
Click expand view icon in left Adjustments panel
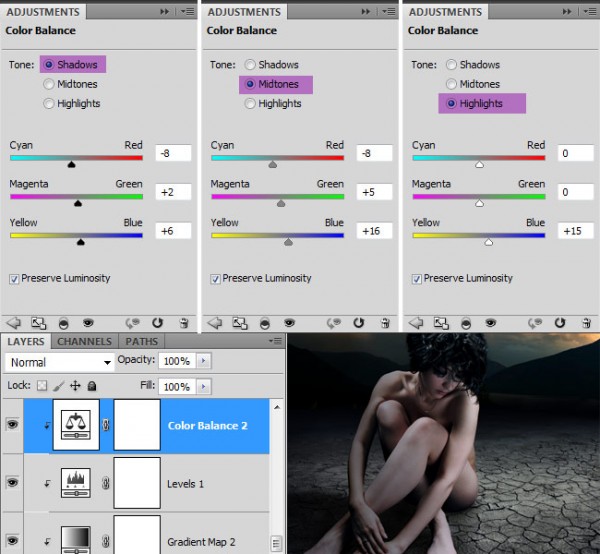tap(39, 323)
